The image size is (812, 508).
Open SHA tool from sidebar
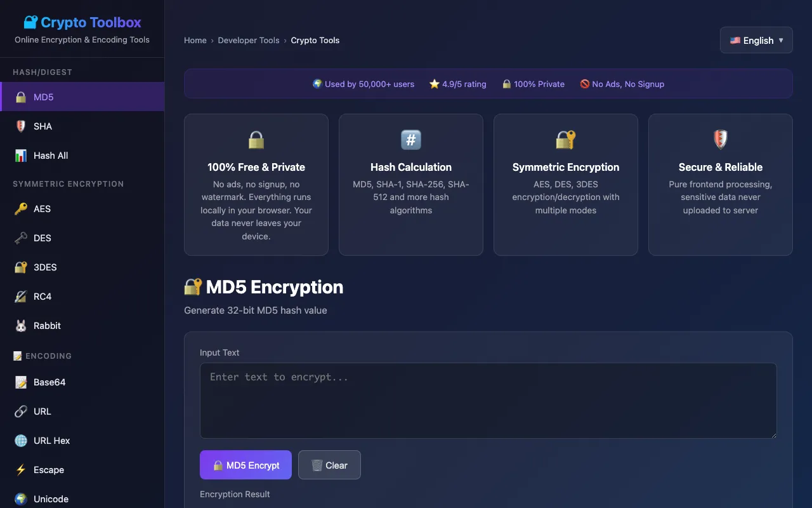[x=82, y=126]
